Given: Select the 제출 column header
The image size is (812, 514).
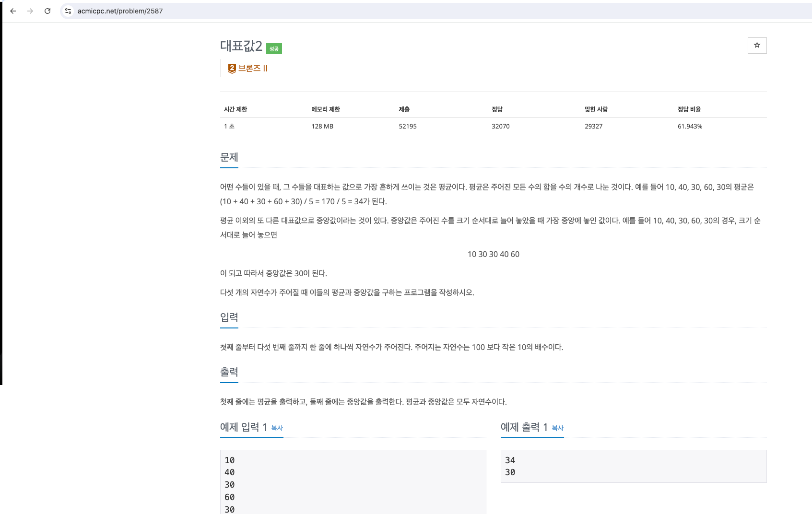Looking at the screenshot, I should pos(404,109).
